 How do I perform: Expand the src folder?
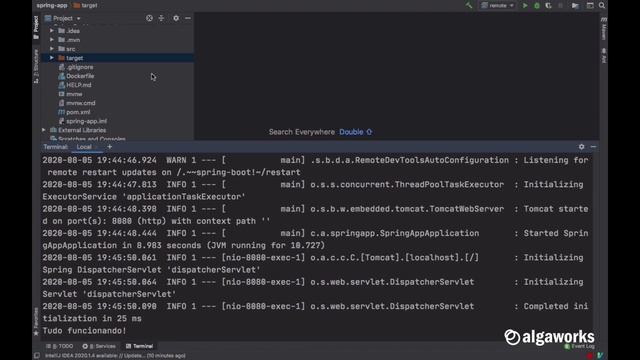(x=52, y=49)
